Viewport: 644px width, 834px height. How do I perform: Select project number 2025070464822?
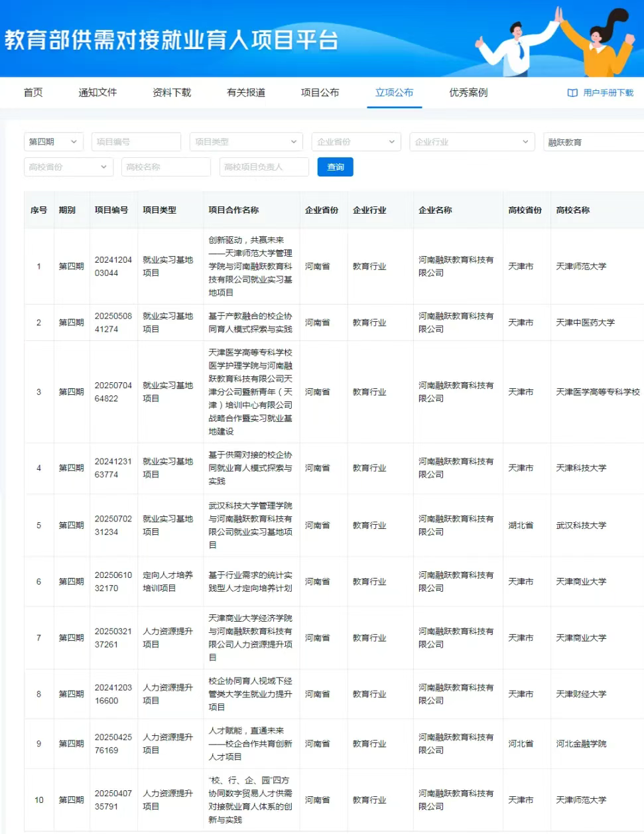(x=113, y=392)
